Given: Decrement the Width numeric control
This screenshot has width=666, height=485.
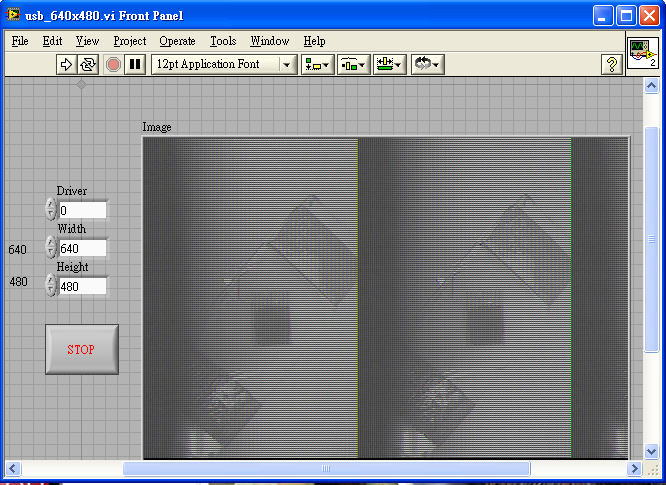Looking at the screenshot, I should pos(51,252).
